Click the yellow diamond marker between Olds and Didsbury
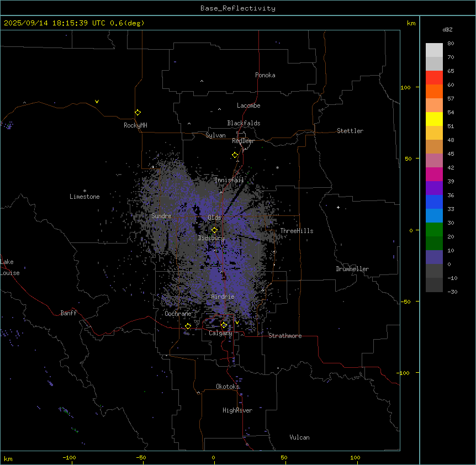Screen dimensions: 476x465 click(214, 230)
